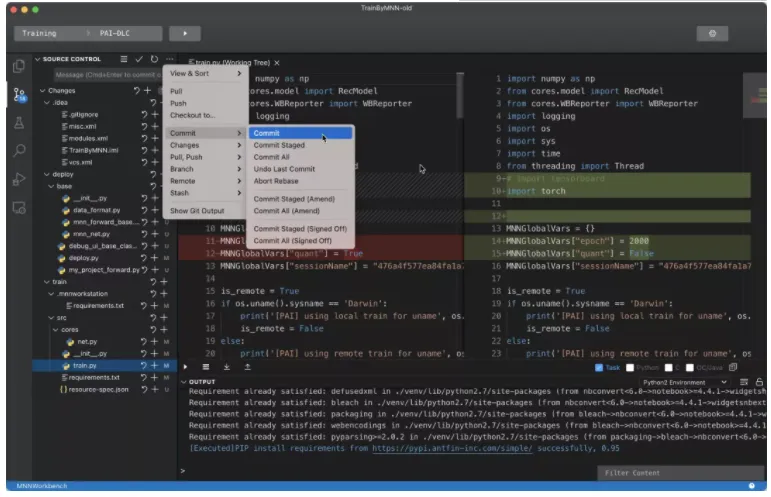Collapse the Changes group
The width and height of the screenshot is (771, 497).
coord(43,90)
